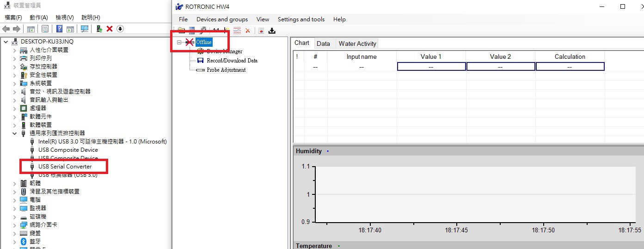644x249 pixels.
Task: Expand the 安全性裝置 category
Action: pos(15,75)
